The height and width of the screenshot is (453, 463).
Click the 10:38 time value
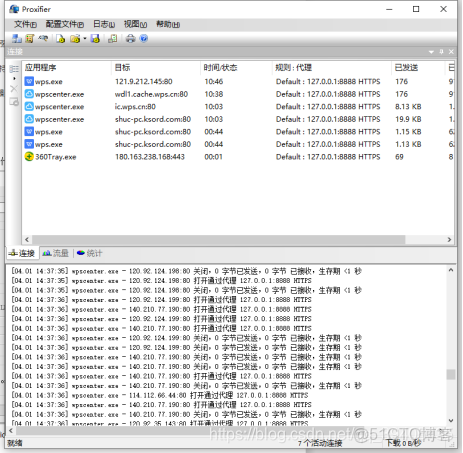pyautogui.click(x=214, y=94)
